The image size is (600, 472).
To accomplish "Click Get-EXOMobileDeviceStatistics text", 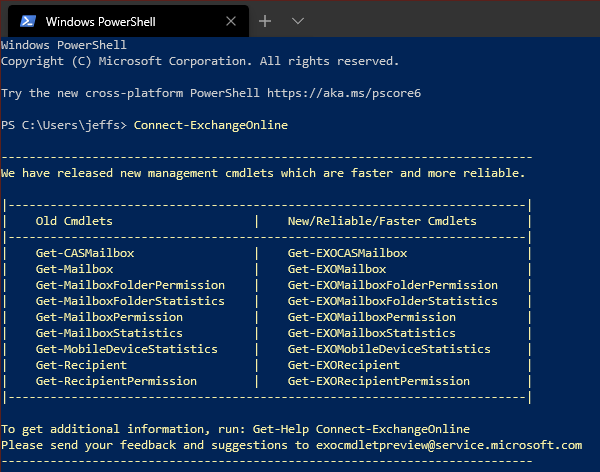I will tap(389, 349).
